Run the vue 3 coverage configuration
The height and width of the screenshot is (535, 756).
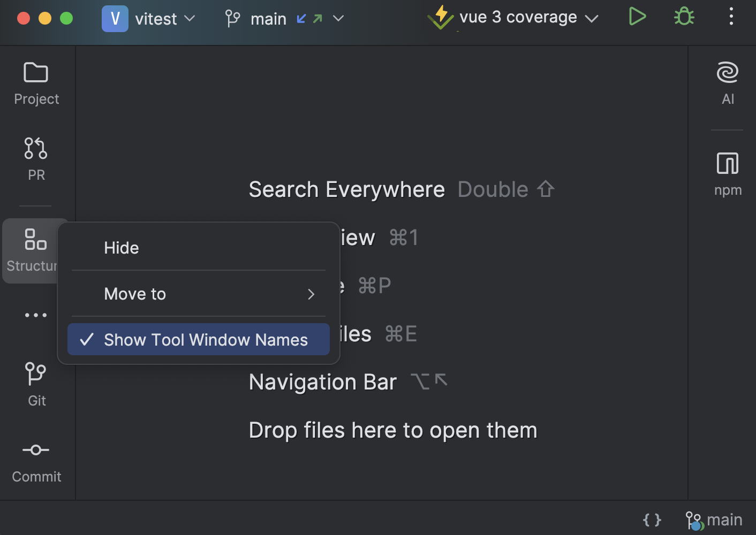click(637, 17)
